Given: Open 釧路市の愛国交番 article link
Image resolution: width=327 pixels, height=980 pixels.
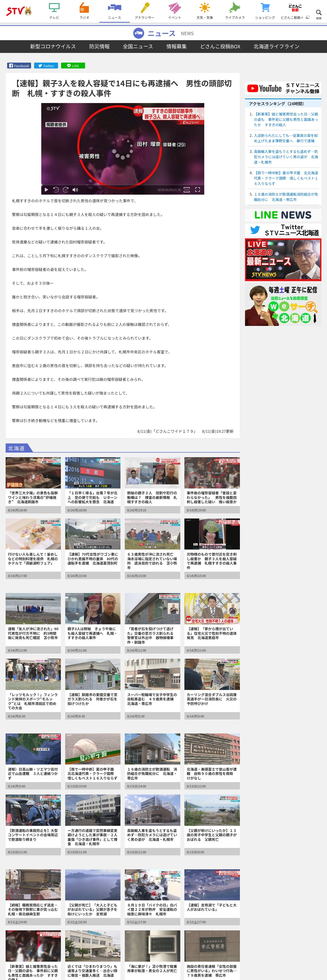Looking at the screenshot, I should click(92, 699).
